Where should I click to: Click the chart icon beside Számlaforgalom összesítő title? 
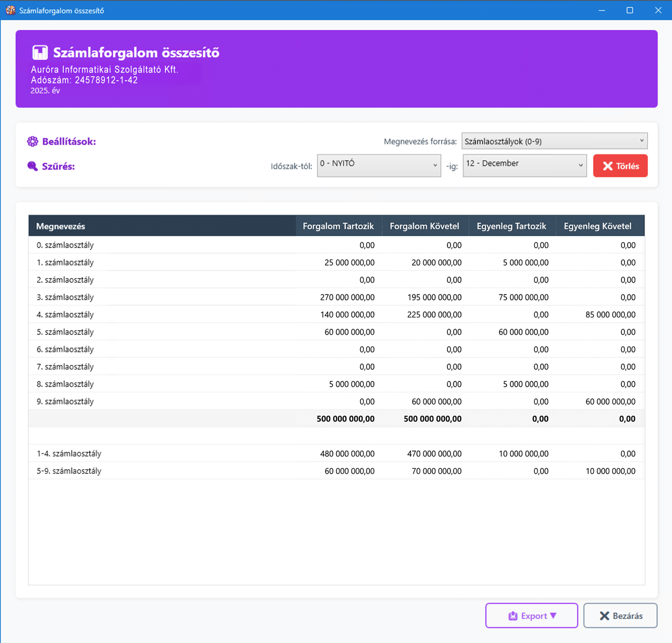pos(40,52)
